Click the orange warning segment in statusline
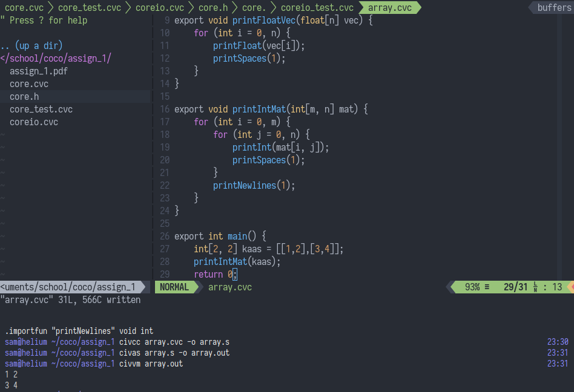 pyautogui.click(x=570, y=287)
